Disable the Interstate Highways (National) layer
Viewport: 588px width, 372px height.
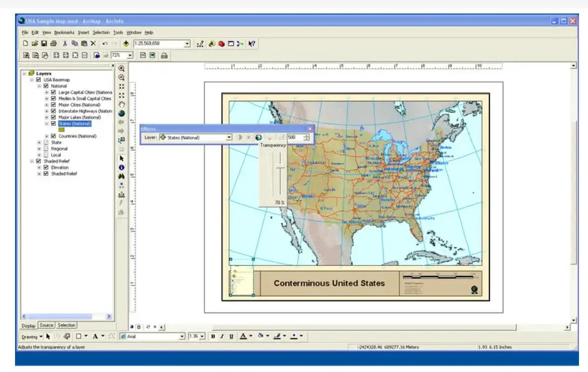[x=52, y=111]
